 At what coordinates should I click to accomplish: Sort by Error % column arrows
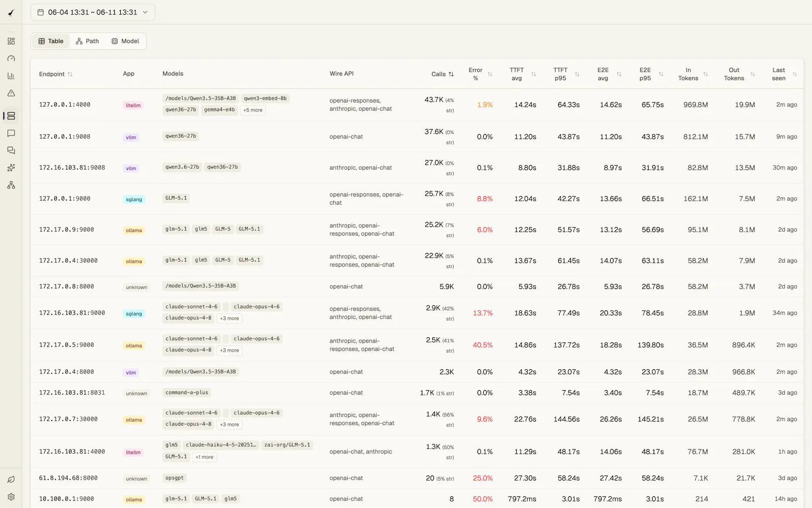[490, 74]
